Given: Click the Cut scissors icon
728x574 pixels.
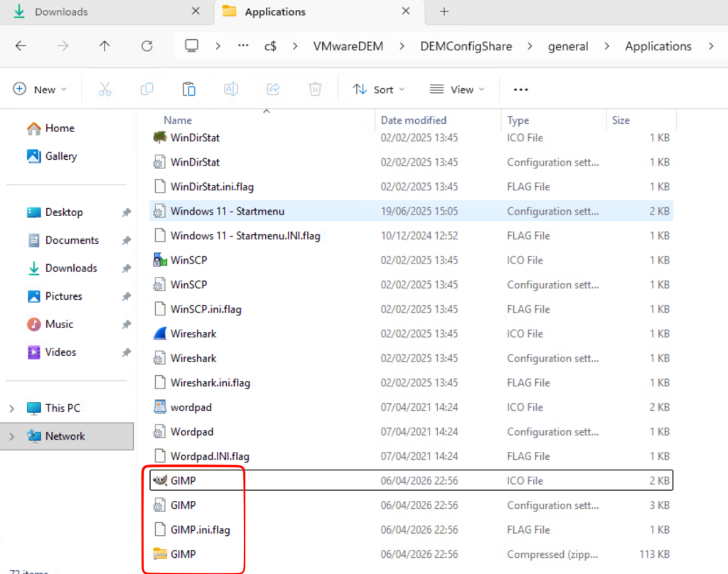Looking at the screenshot, I should (105, 89).
